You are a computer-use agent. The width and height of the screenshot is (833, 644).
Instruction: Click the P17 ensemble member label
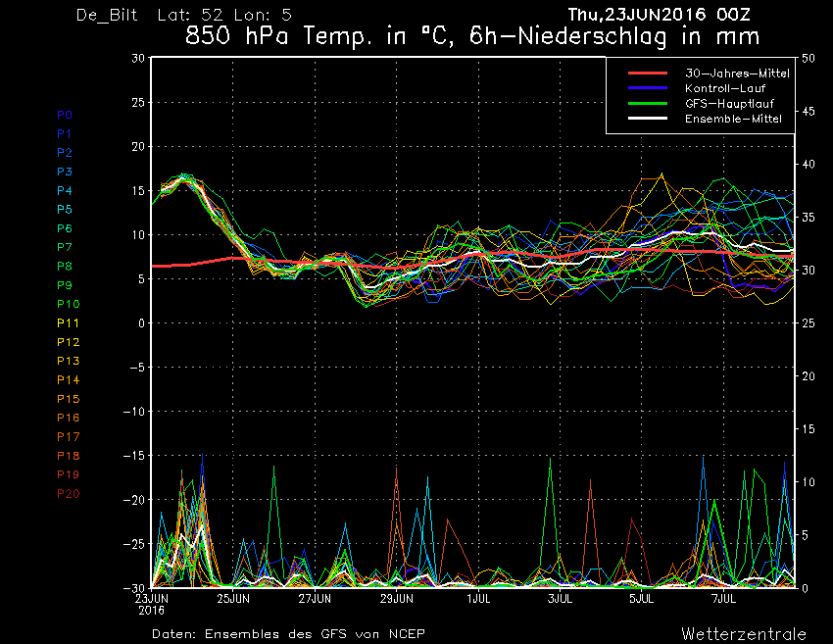click(x=68, y=437)
